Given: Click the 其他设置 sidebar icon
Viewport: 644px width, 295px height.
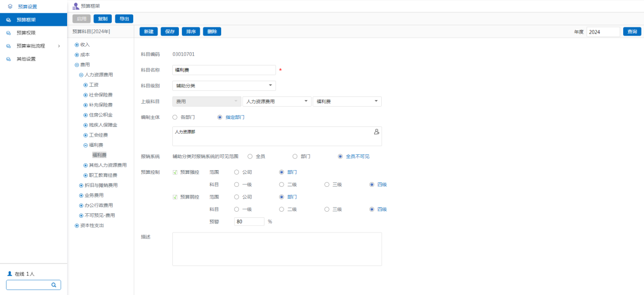Looking at the screenshot, I should tap(9, 59).
